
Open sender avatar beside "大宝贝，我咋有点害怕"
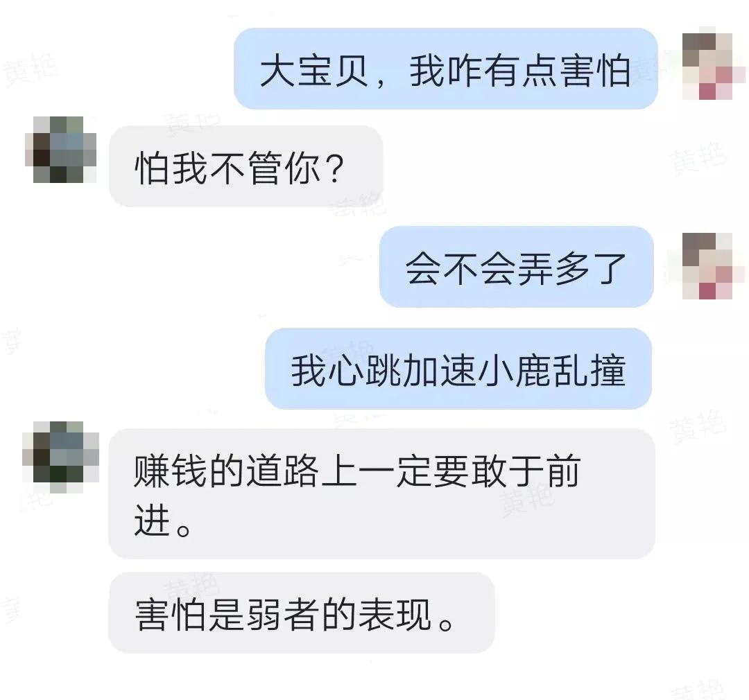(x=707, y=63)
